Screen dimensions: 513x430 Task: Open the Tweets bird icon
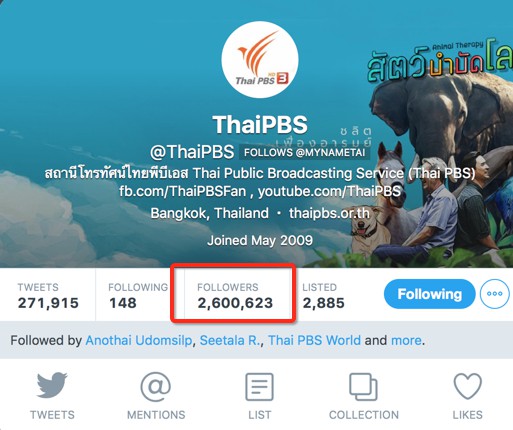[x=52, y=386]
